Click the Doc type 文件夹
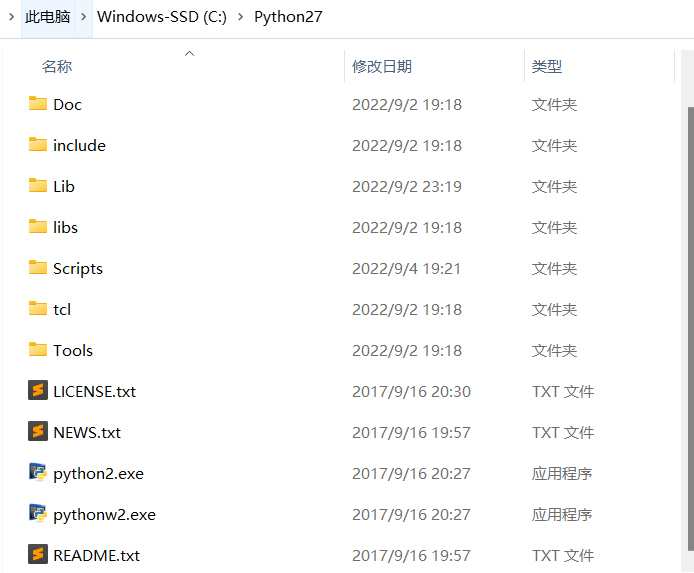Image resolution: width=694 pixels, height=573 pixels. click(x=555, y=105)
